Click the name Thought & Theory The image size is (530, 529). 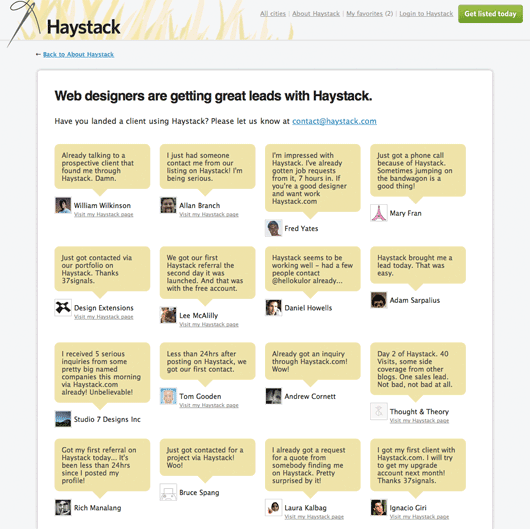coord(419,412)
